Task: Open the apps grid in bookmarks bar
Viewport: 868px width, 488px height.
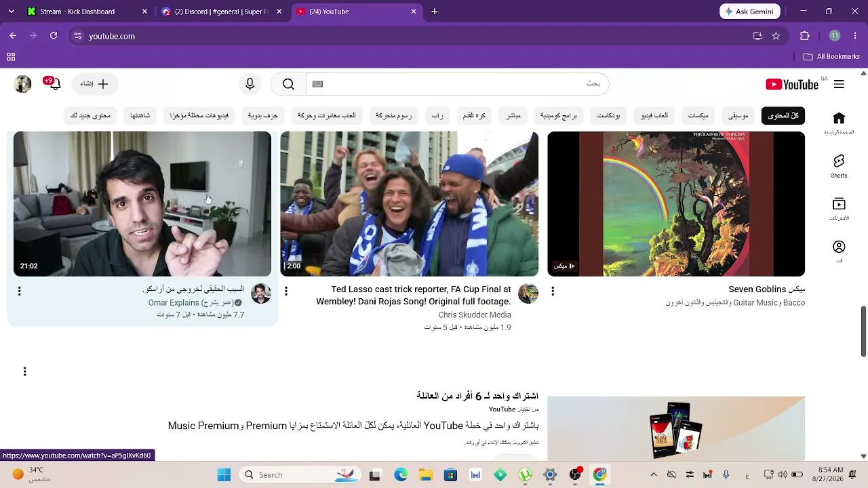Action: (11, 57)
